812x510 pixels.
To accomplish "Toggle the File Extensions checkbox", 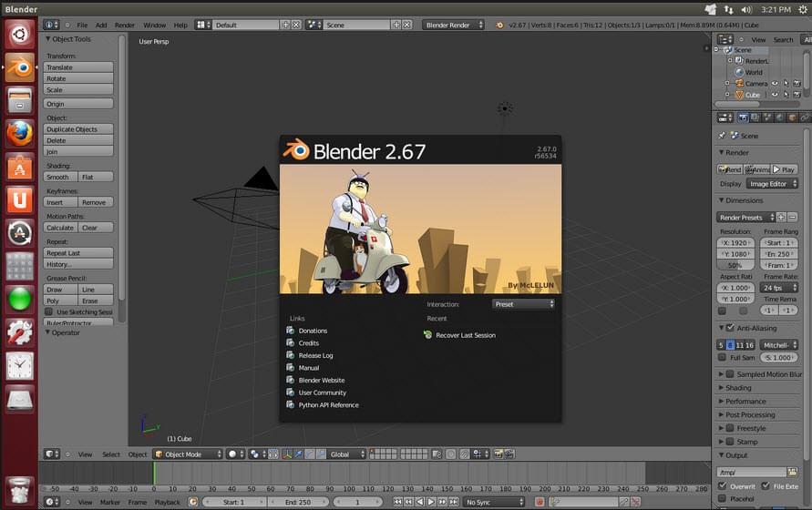I will pos(766,485).
